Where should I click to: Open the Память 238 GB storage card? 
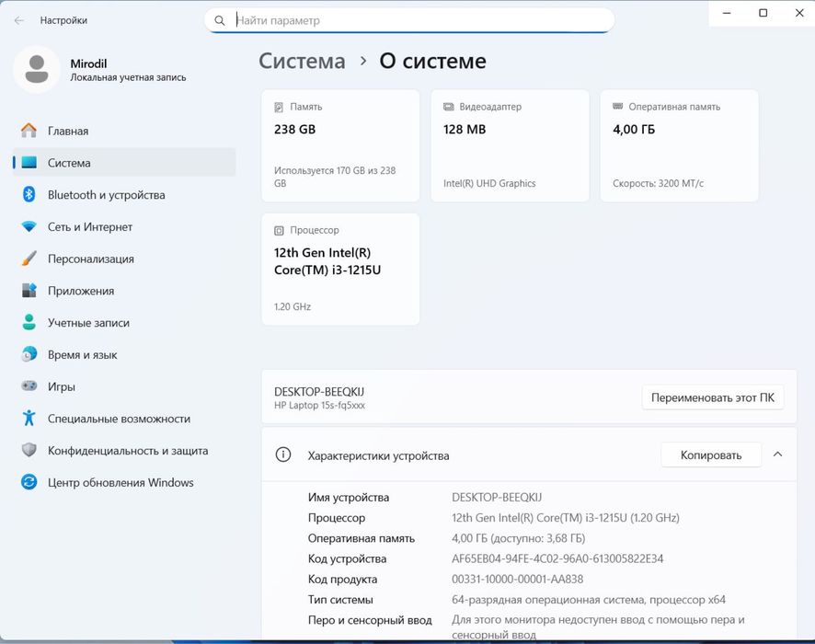[x=340, y=145]
